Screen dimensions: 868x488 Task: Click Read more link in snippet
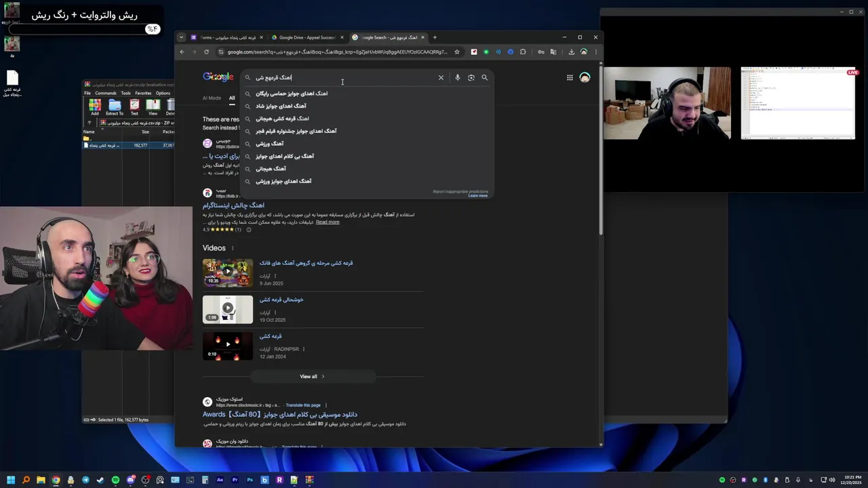[328, 222]
